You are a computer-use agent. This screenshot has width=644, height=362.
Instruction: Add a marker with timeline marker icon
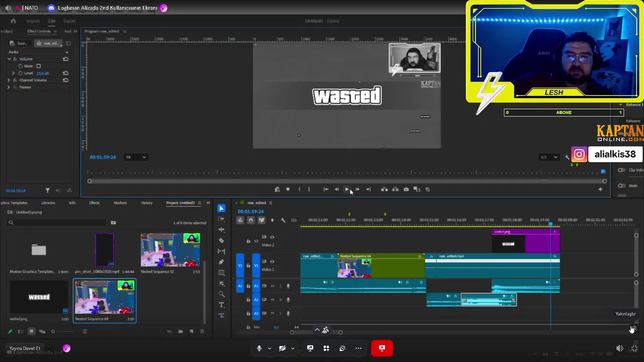point(272,220)
